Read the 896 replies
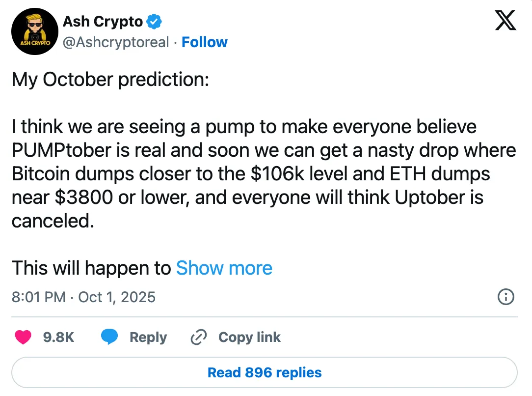 pyautogui.click(x=264, y=372)
